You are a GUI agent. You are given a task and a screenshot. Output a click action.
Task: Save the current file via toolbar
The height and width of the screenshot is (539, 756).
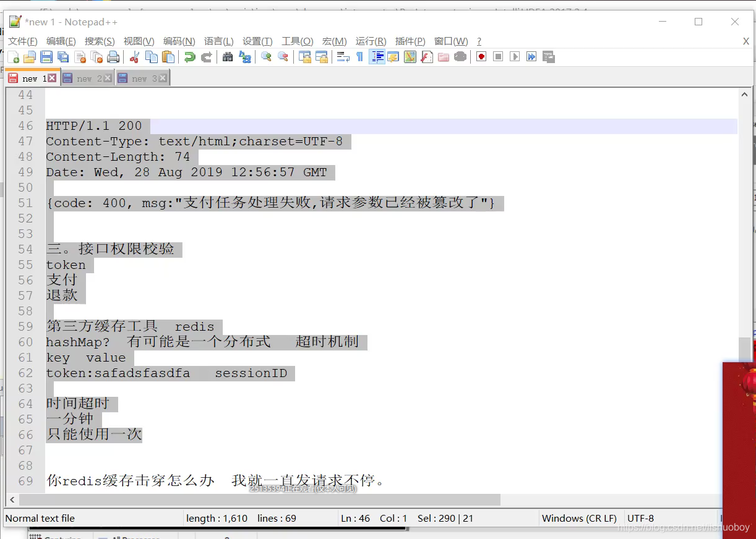click(46, 57)
